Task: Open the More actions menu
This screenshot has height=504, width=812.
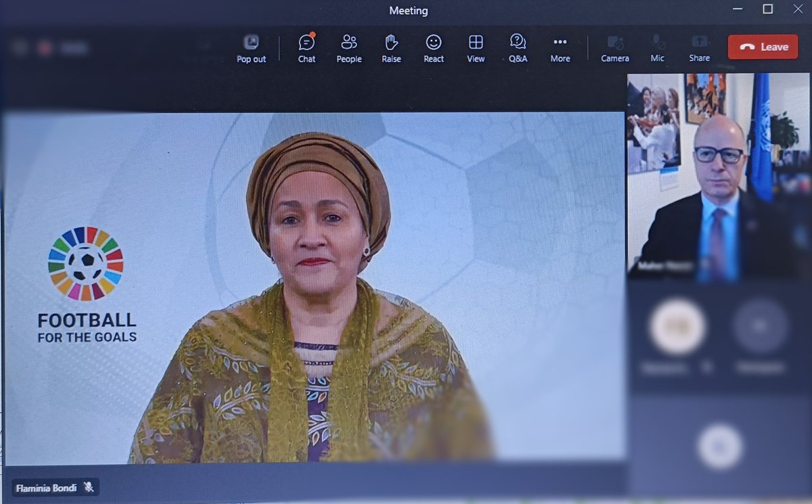Action: pyautogui.click(x=560, y=49)
